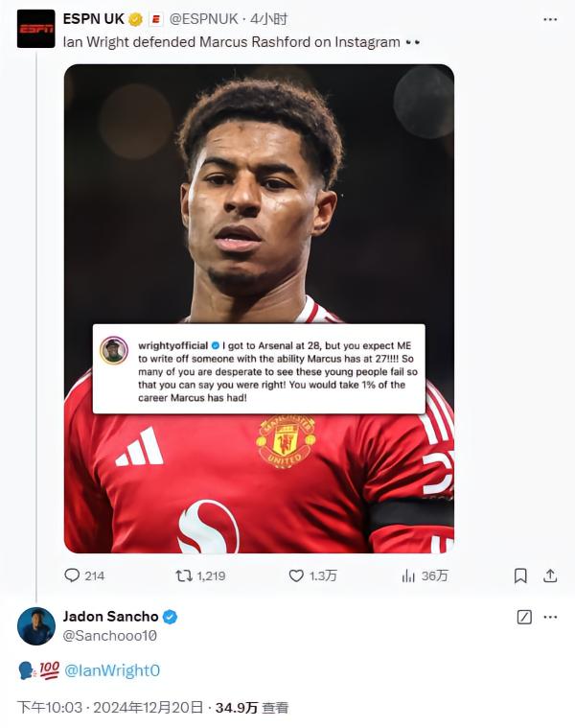Click the Jadon Sancho display name
Screen dimensions: 575x728
click(x=111, y=617)
